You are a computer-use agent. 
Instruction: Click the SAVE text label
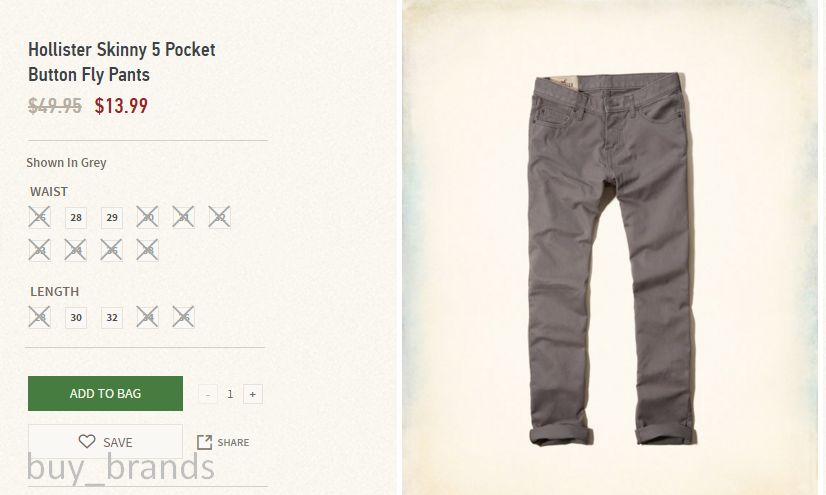tap(117, 443)
